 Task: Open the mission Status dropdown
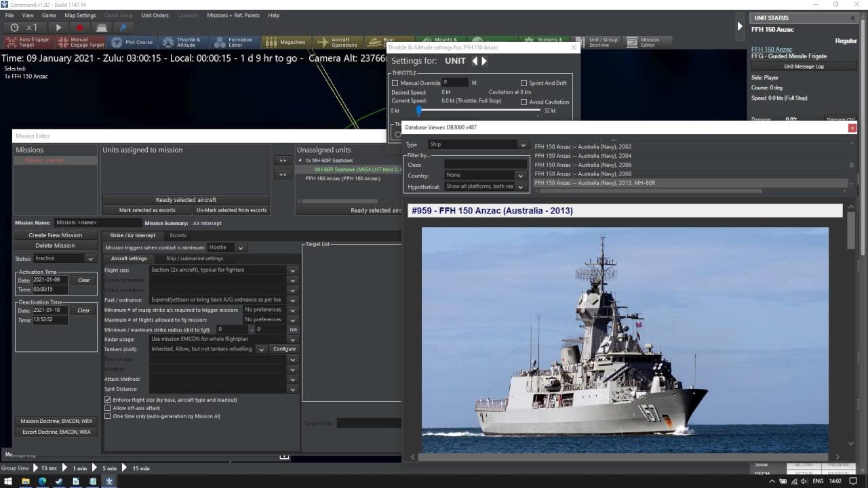click(90, 258)
